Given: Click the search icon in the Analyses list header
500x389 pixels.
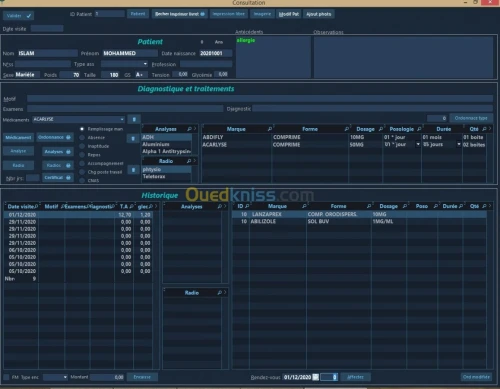Looking at the screenshot, I should [189, 129].
